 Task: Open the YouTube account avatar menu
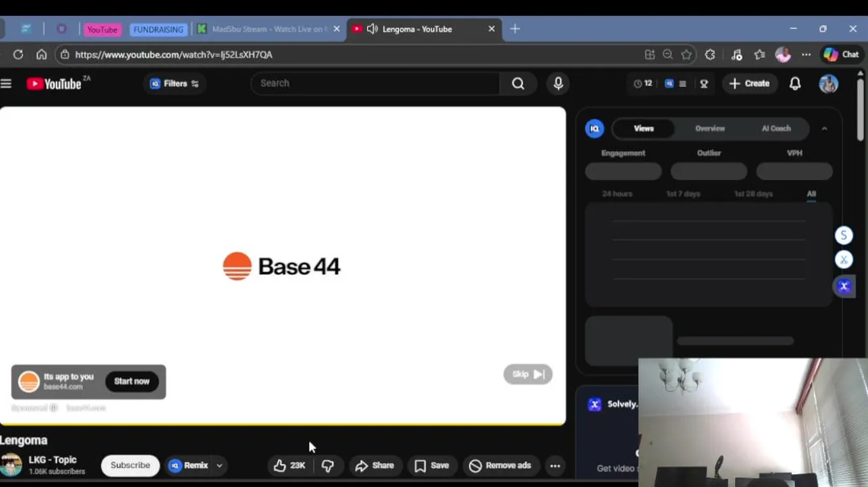pos(829,83)
